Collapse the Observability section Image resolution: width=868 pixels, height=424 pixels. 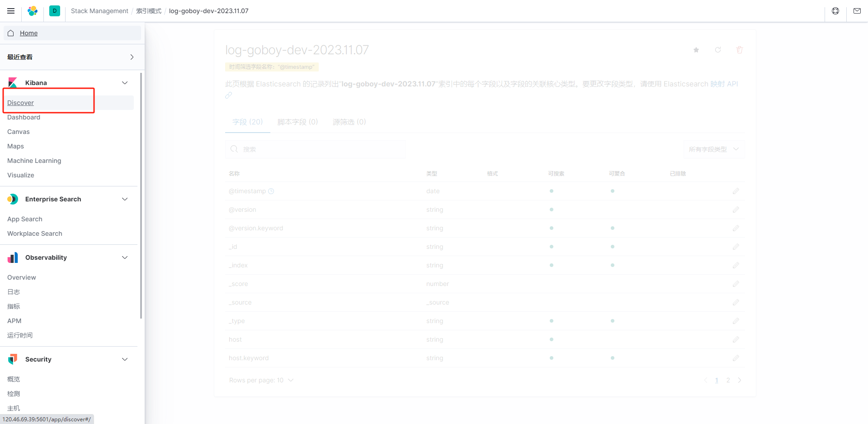[x=125, y=257]
